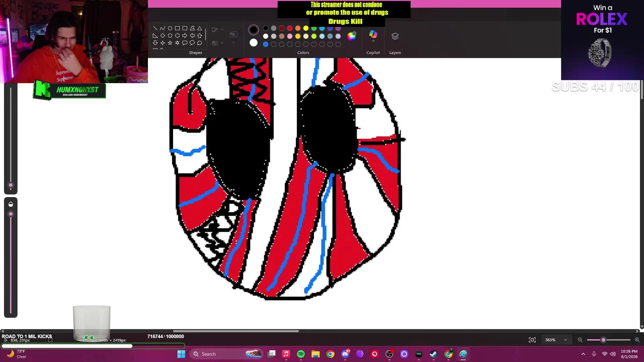Select the Oval shape tool
This screenshot has width=644, height=362.
click(170, 29)
